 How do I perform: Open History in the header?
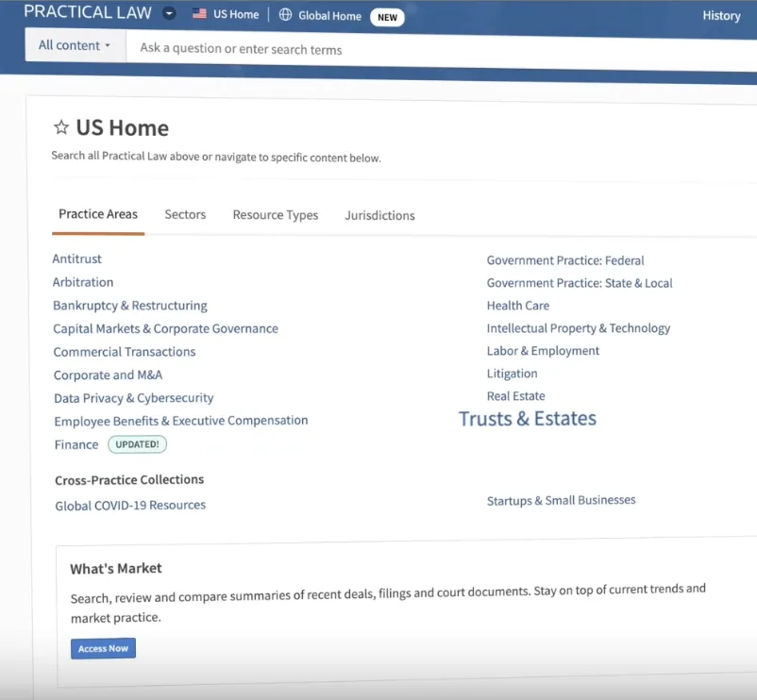tap(721, 15)
